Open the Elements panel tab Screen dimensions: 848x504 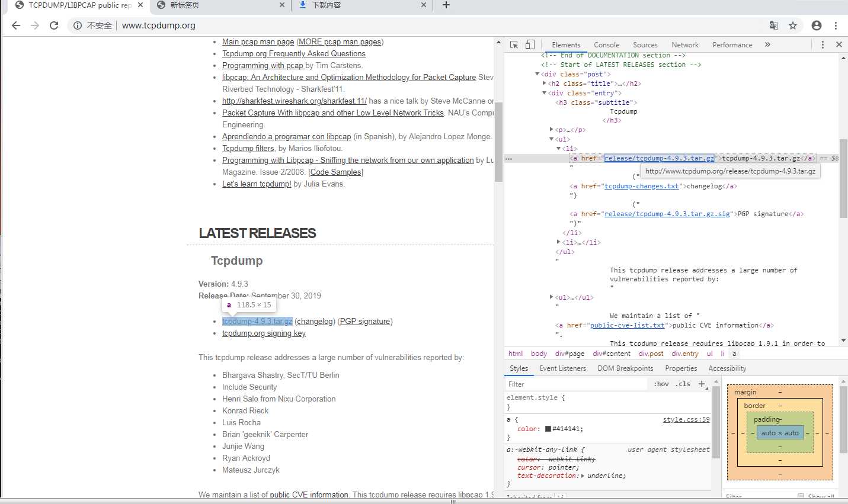566,45
